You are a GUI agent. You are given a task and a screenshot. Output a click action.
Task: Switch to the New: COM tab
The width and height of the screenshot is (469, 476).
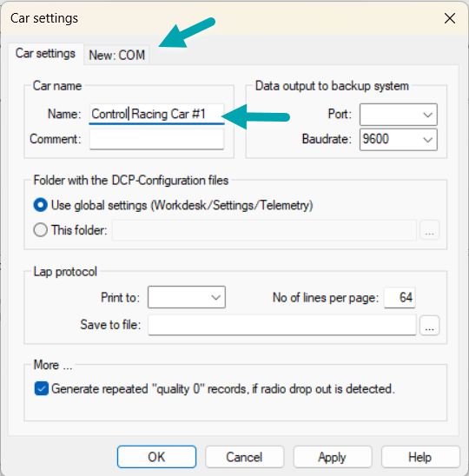116,56
